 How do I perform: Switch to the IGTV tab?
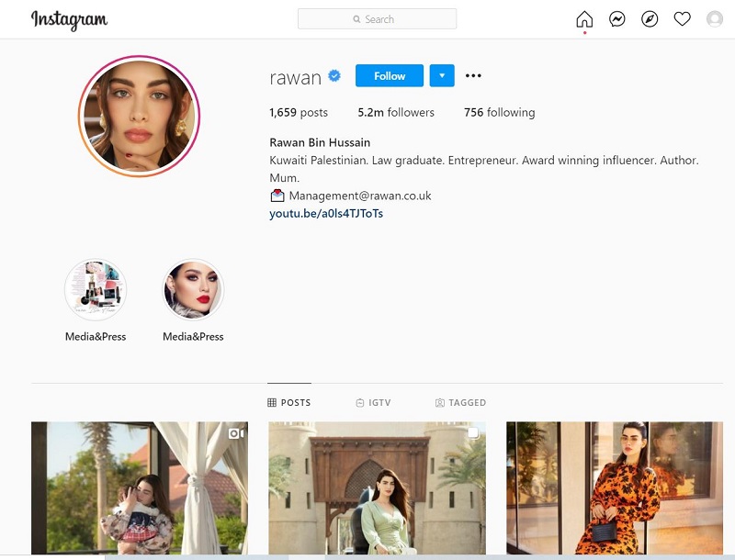(x=373, y=403)
